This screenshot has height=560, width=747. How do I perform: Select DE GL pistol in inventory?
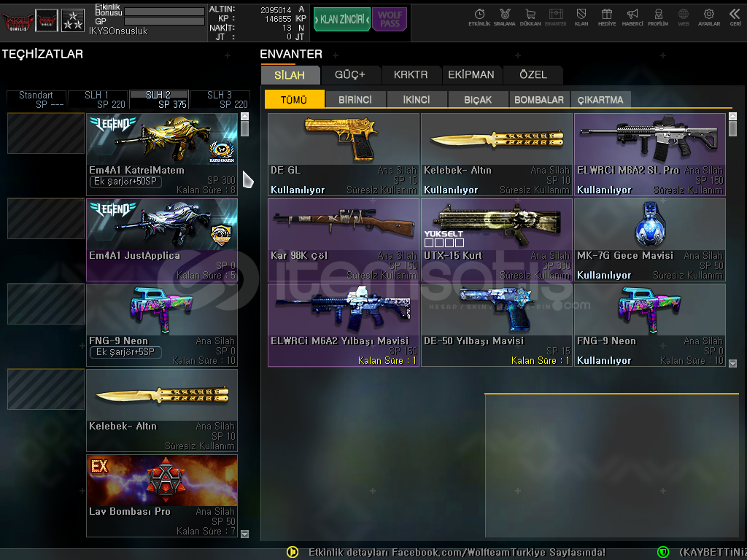(x=344, y=155)
